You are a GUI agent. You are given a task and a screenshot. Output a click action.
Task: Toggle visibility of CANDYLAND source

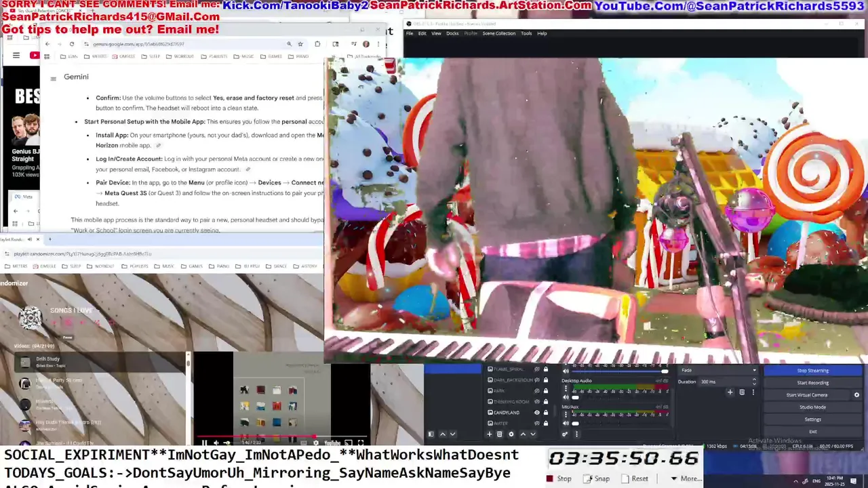click(x=537, y=412)
